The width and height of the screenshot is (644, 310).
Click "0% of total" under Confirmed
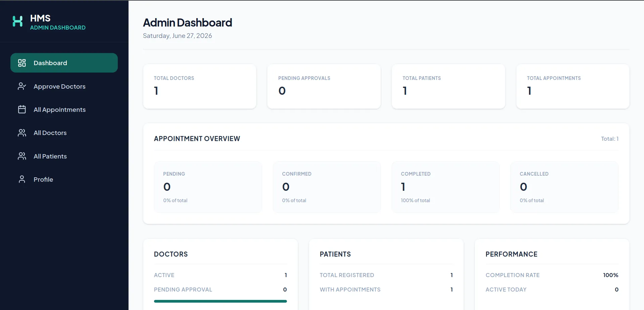294,201
